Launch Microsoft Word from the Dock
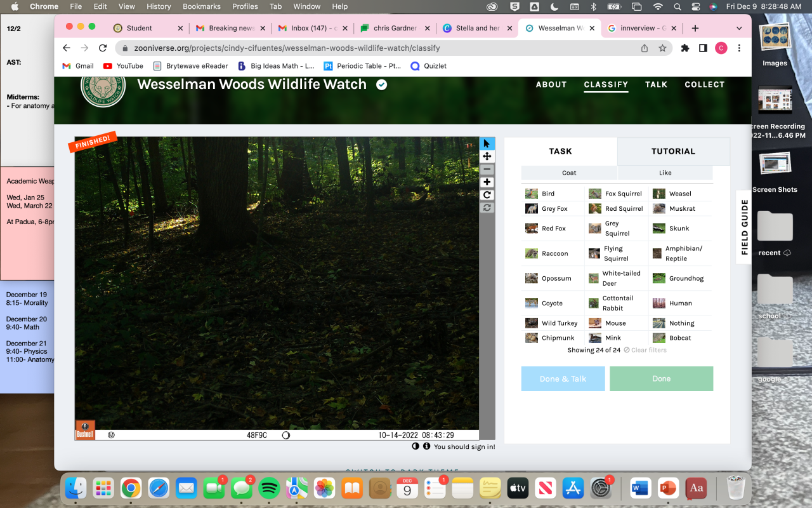Screen dimensions: 812x508 coord(640,488)
